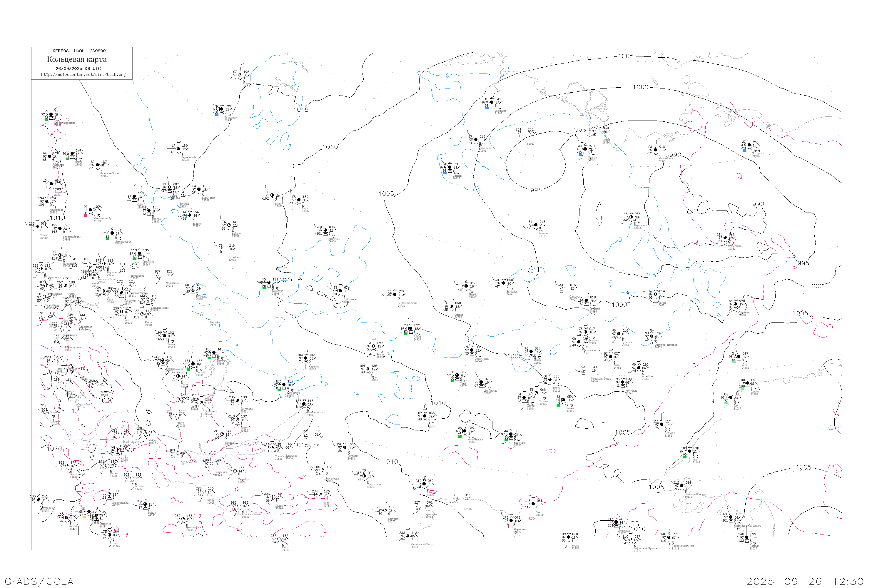
Task: Click the blue square at Туруханск station
Action: tap(217, 114)
